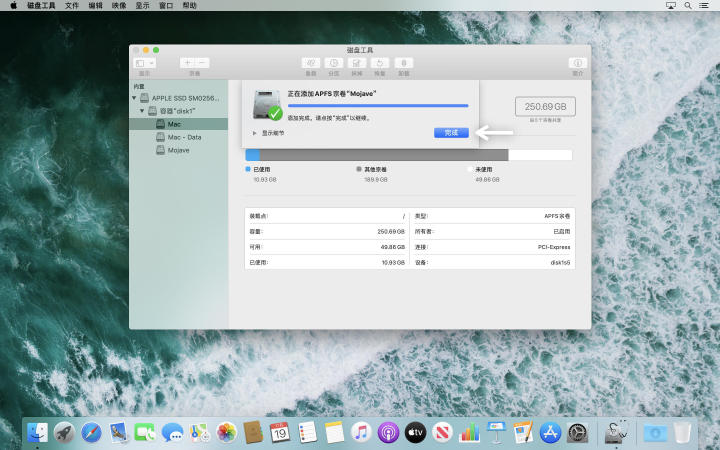Expand the show details triangle in dialog

pos(254,133)
